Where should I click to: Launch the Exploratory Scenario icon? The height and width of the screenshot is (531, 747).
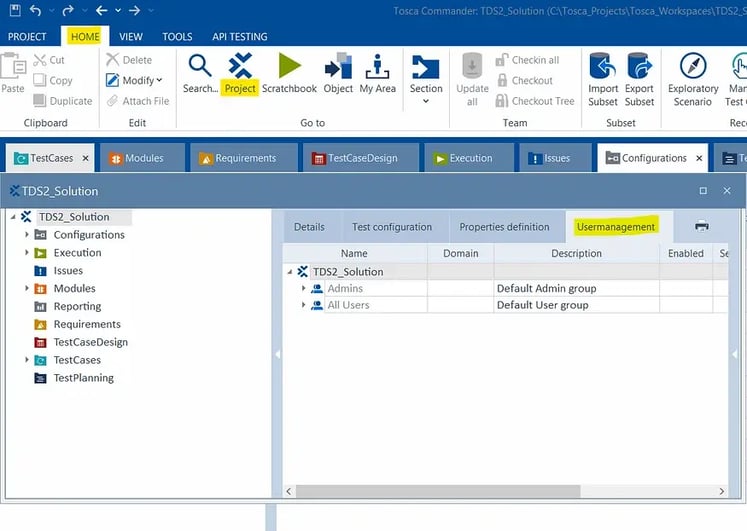[693, 68]
